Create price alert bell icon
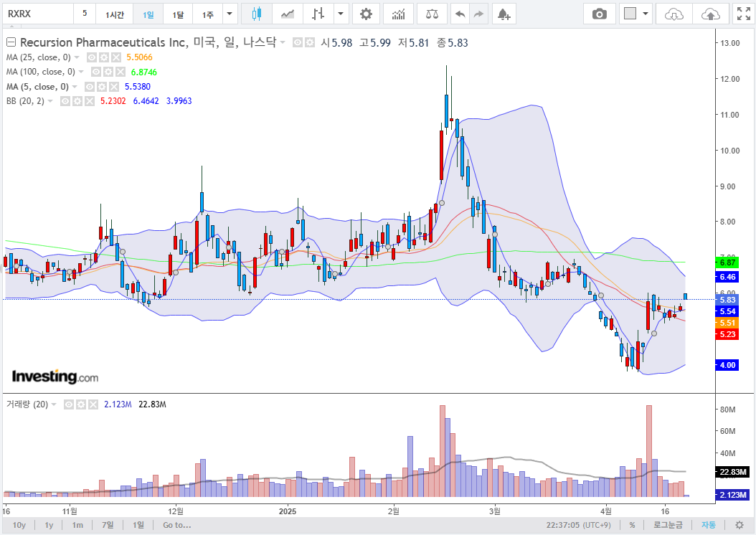The width and height of the screenshot is (756, 535). click(x=504, y=14)
